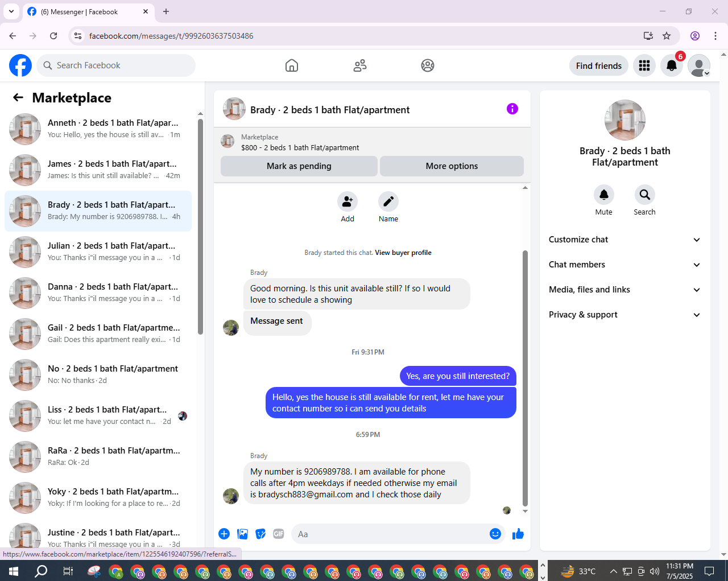
Task: Go back using the Marketplace arrow
Action: point(18,97)
